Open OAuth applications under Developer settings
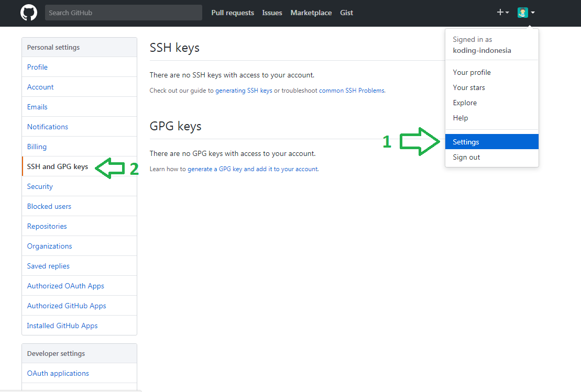Screen dimensions: 581x392 click(x=79, y=373)
